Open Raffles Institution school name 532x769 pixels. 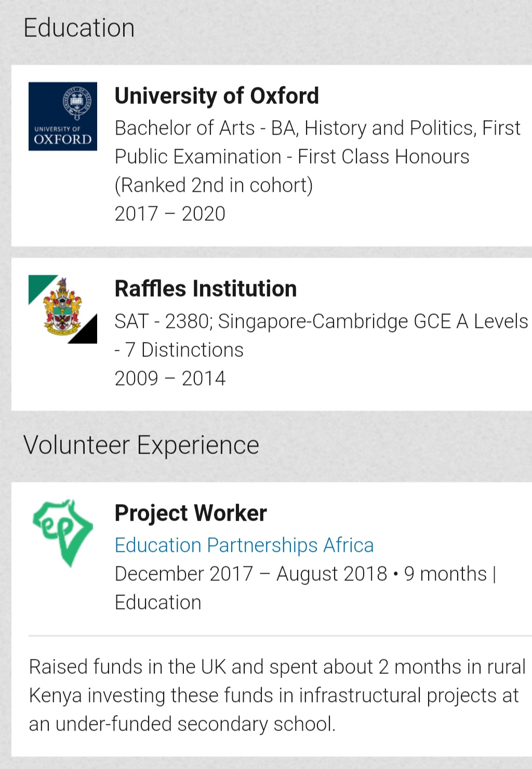click(206, 288)
